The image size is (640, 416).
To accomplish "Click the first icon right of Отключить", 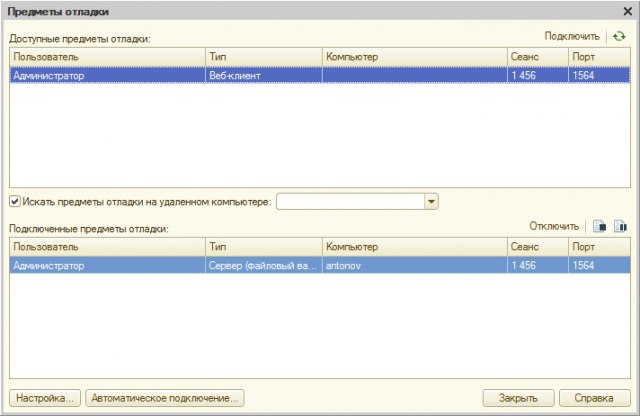I will (x=600, y=226).
